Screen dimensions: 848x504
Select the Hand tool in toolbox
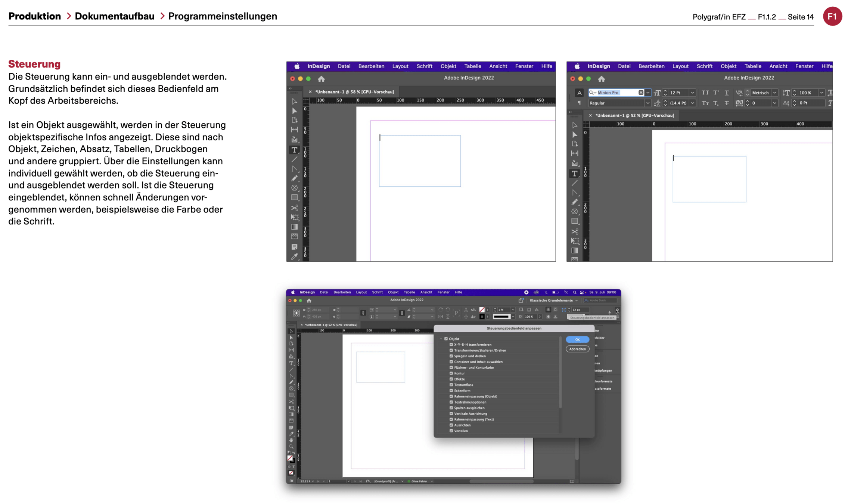[291, 440]
